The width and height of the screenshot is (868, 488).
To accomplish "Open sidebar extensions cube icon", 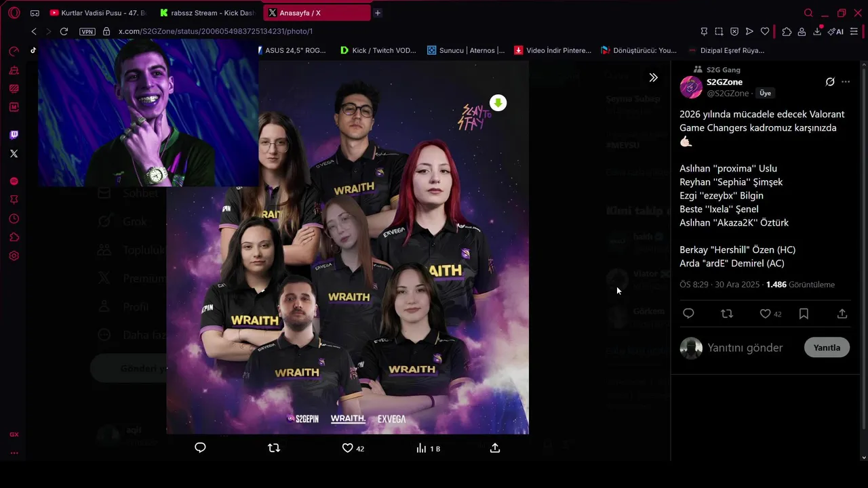I will click(x=14, y=237).
